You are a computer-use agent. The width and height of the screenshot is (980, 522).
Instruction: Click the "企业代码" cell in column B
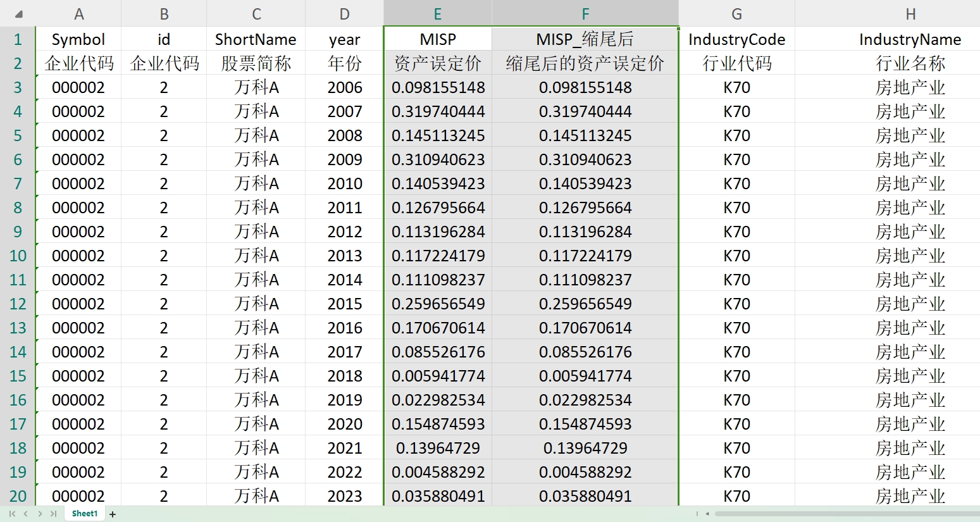[164, 63]
